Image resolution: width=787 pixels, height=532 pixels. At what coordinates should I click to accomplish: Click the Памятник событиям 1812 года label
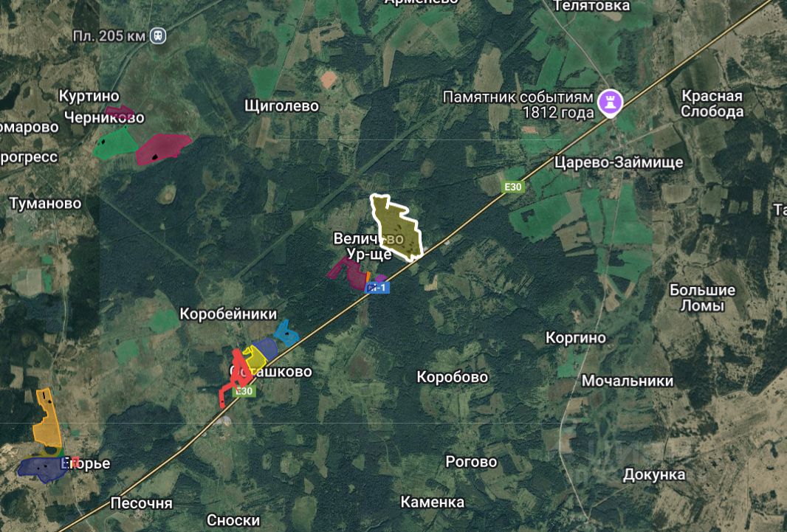tap(518, 104)
